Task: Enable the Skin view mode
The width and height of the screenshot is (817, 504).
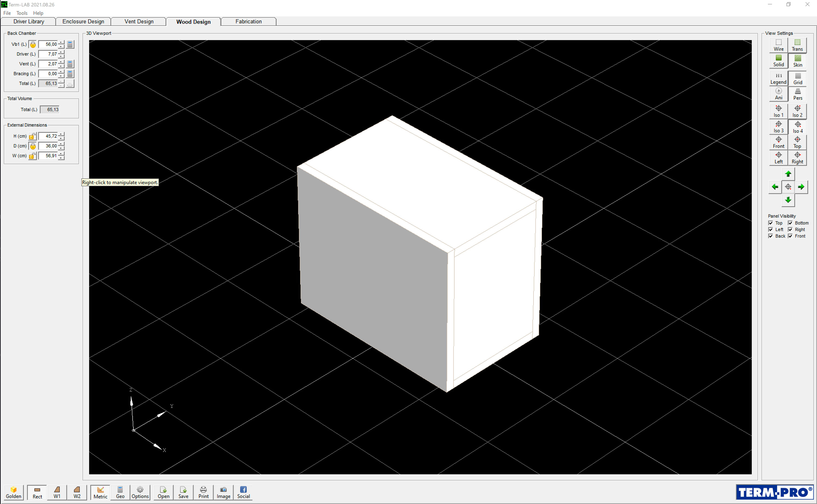Action: 797,61
